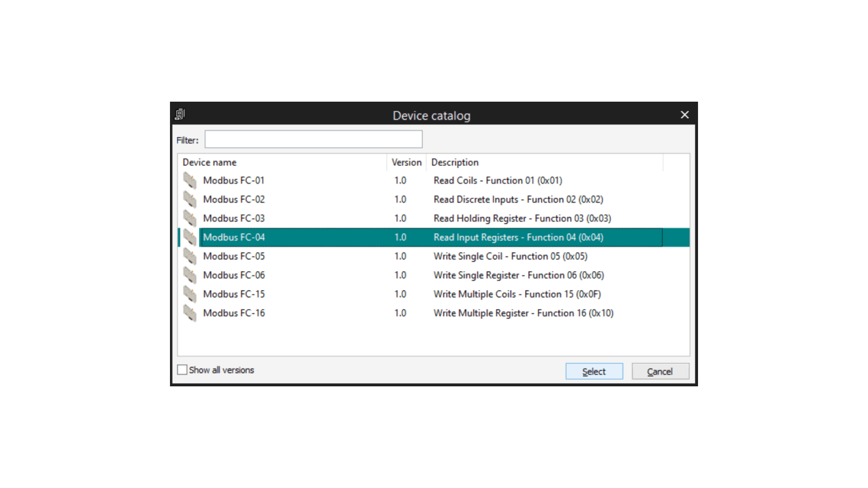Choose the Write Single Coil description entry

[x=510, y=257]
